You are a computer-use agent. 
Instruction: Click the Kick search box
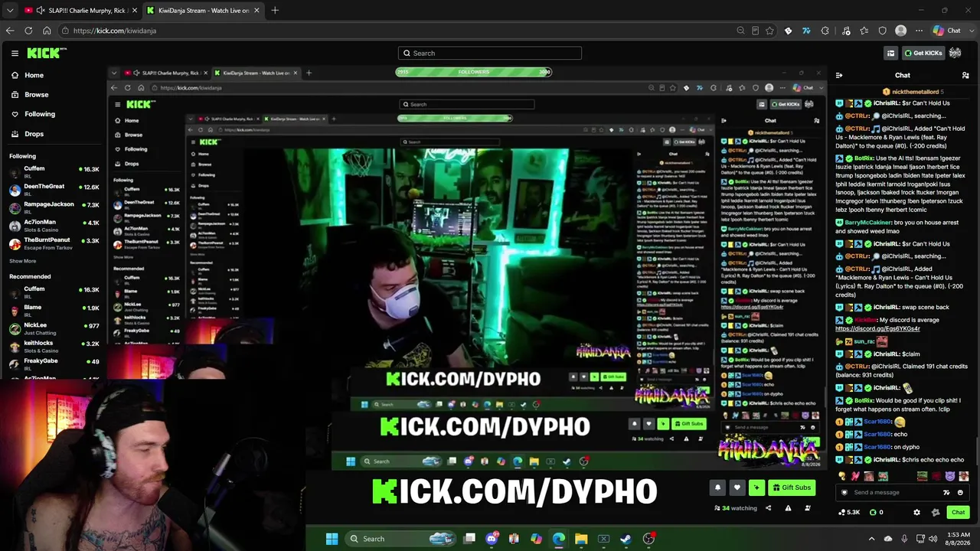(x=490, y=53)
